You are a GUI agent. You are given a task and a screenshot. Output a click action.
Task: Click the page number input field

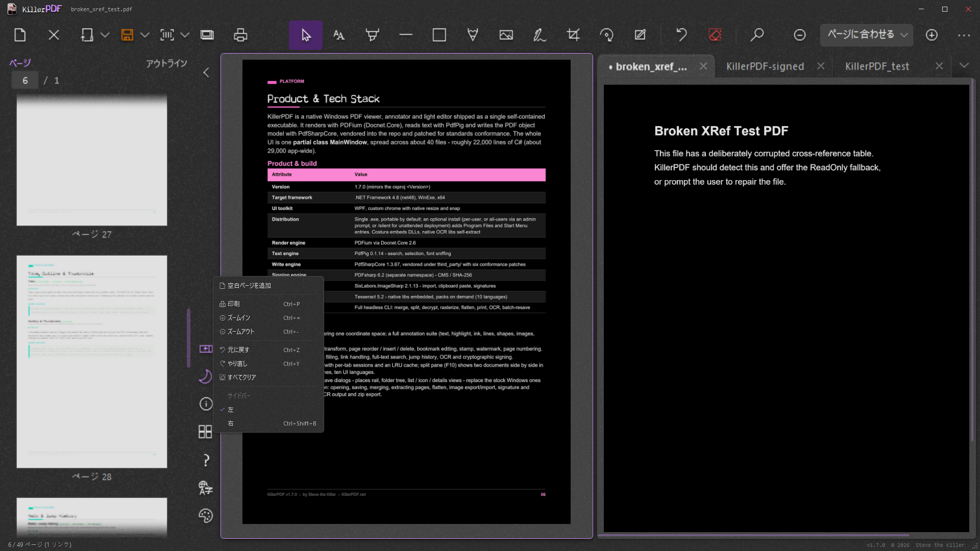pos(25,81)
